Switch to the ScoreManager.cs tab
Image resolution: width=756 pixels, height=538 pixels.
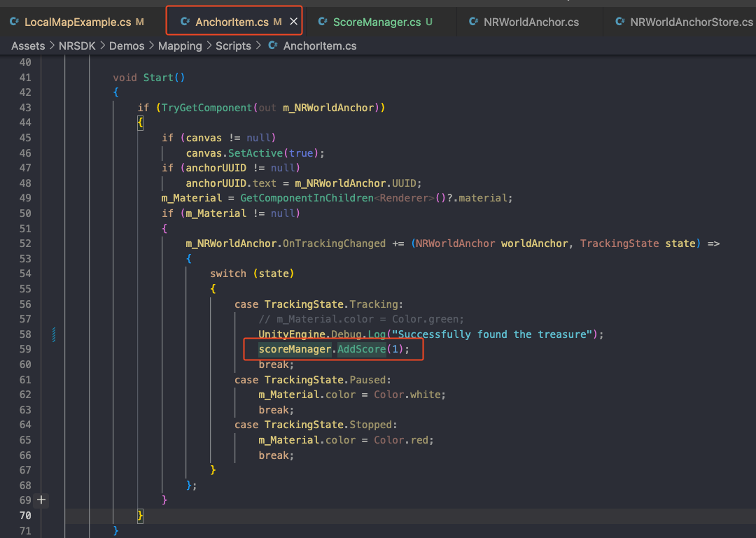(377, 22)
